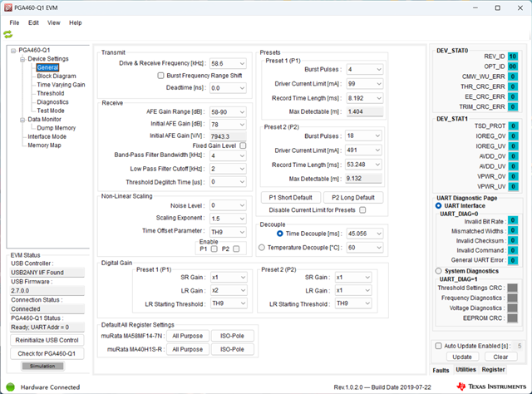Screen dimensions: 532x394
Task: Open the Scaling Exponent dropdown
Action: (228, 219)
